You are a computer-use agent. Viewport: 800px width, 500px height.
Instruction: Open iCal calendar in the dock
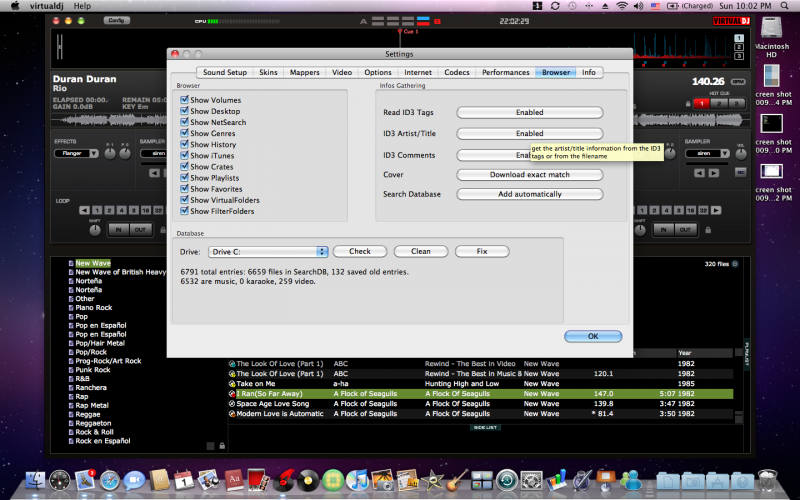click(184, 481)
